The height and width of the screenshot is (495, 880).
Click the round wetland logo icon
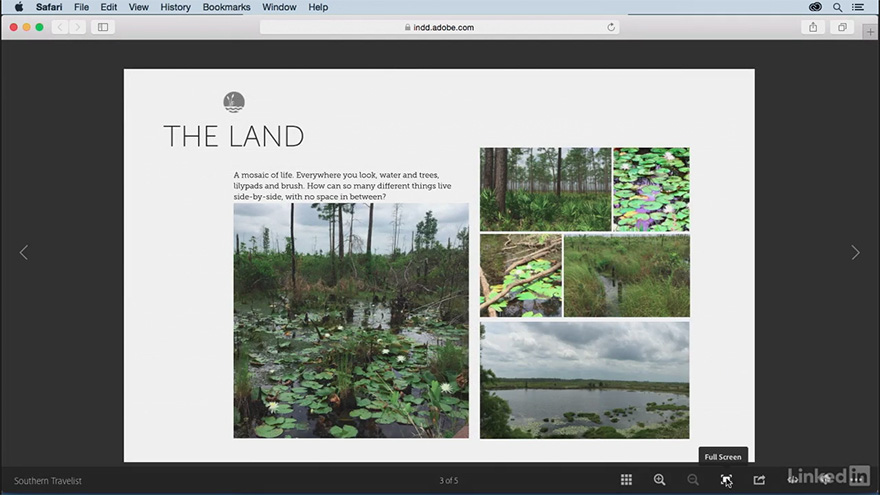(234, 102)
